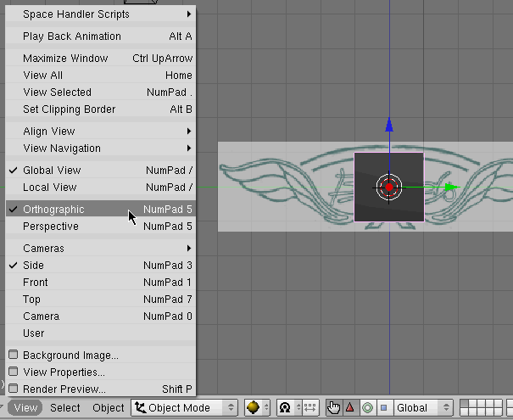The height and width of the screenshot is (420, 513).
Task: Click the blue Z-axis manipulator arrow
Action: pos(389,126)
